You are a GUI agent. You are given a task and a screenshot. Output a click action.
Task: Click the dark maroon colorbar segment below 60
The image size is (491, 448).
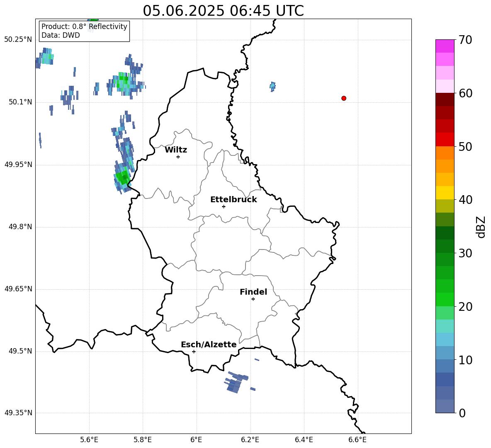tap(445, 99)
